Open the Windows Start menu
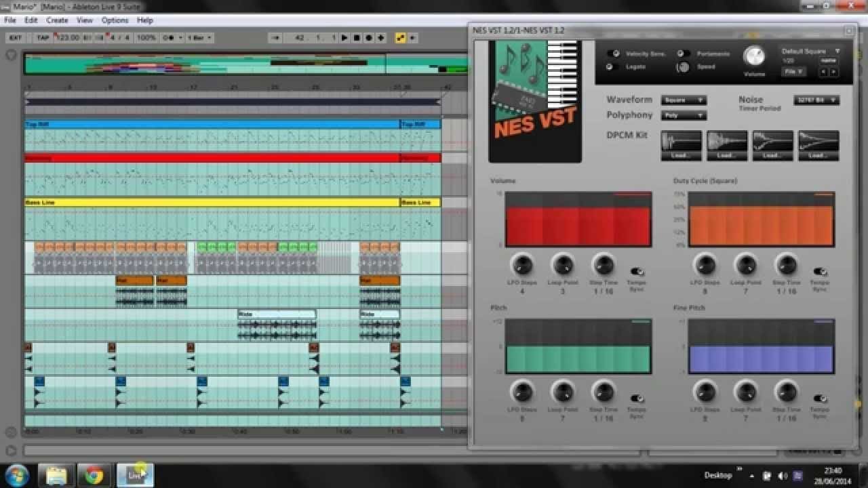Screen dimensions: 868x488 pos(16,475)
